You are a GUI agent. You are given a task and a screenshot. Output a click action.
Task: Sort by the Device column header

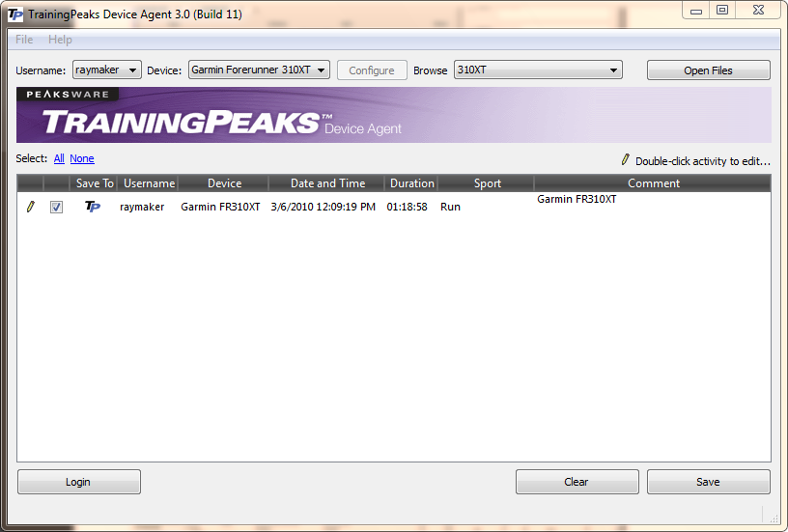pos(224,183)
